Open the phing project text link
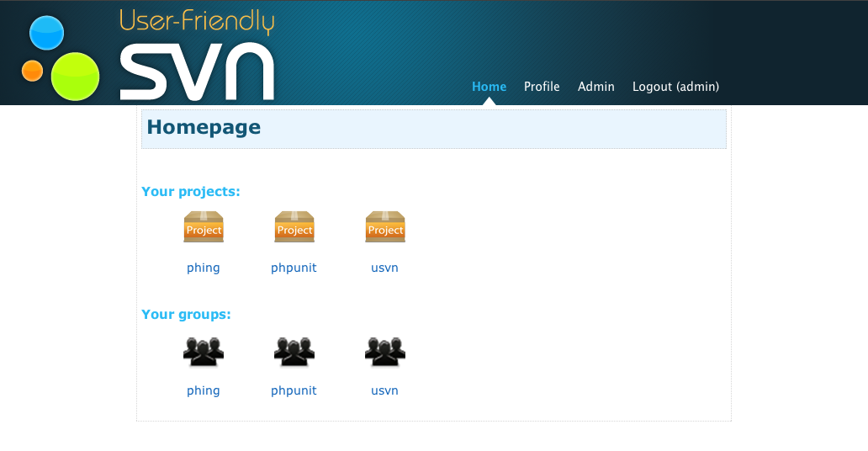 [204, 268]
